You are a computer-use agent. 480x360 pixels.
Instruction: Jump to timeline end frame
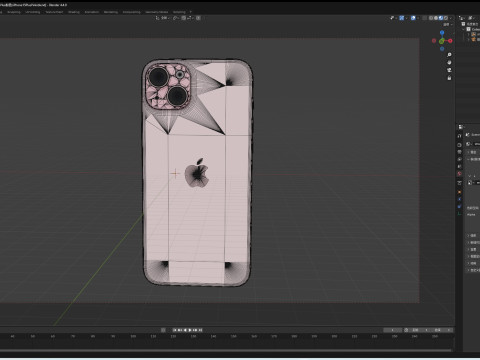coord(200,330)
